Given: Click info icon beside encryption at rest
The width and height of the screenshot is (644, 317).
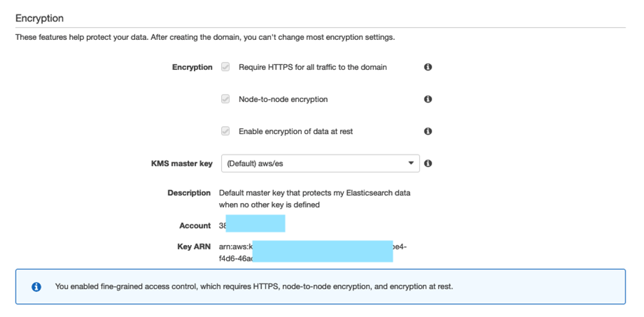Looking at the screenshot, I should pos(428,131).
